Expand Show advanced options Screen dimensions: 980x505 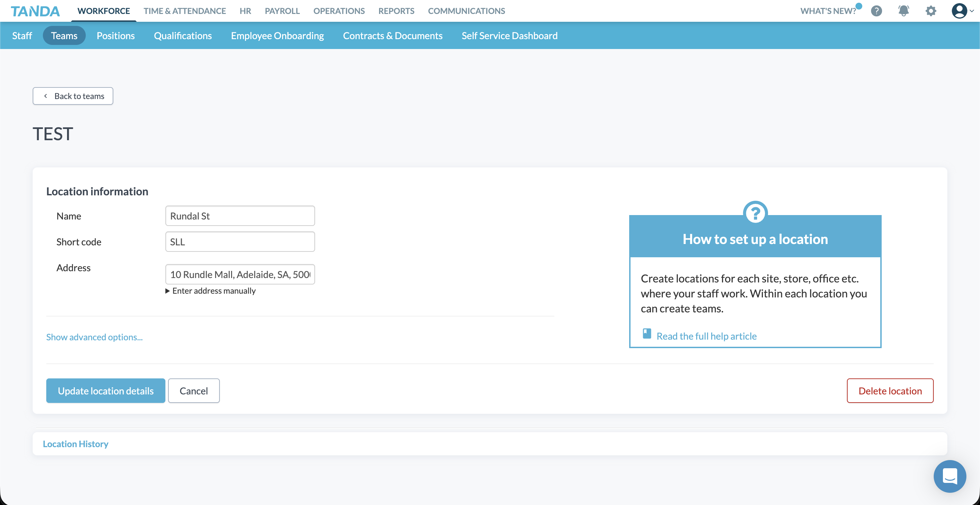[94, 337]
